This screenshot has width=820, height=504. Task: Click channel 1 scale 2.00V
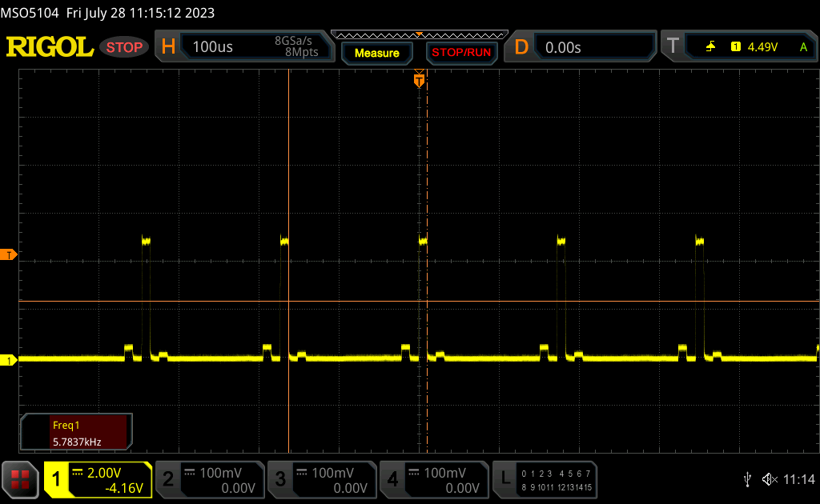(104, 473)
